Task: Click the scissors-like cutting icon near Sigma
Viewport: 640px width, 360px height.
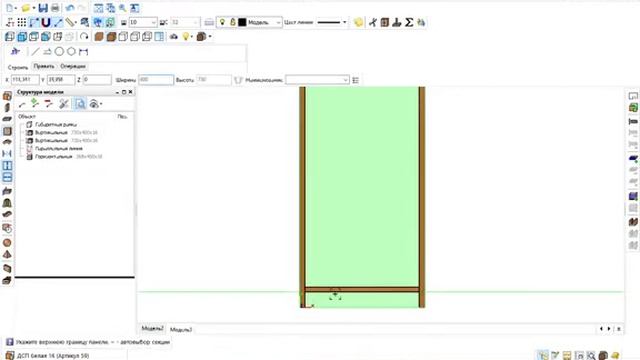Action: pyautogui.click(x=373, y=22)
